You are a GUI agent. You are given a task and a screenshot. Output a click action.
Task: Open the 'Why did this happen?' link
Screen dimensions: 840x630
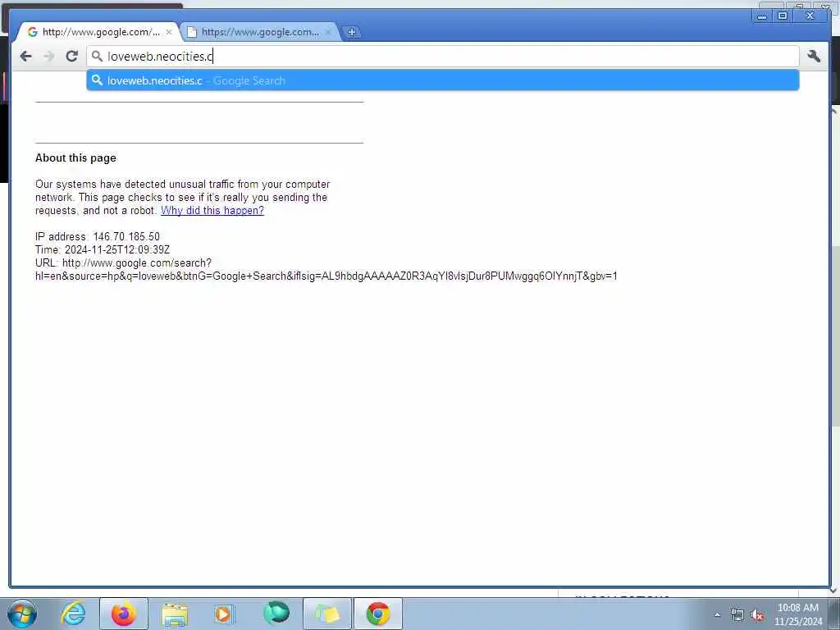click(212, 211)
